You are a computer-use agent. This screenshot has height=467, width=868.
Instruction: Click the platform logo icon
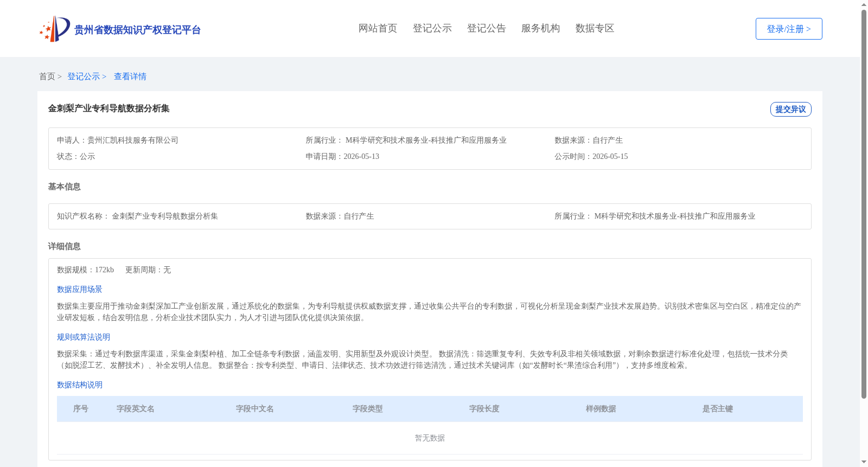[55, 29]
